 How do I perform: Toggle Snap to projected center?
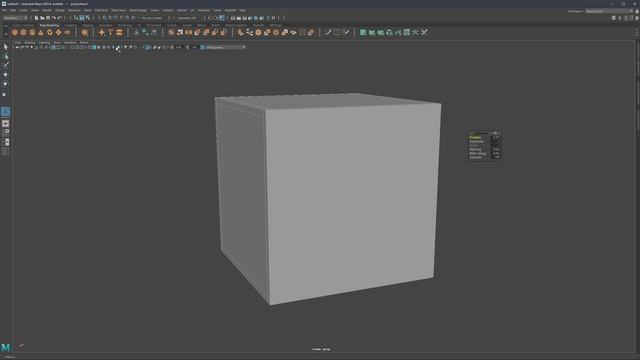pos(122,18)
